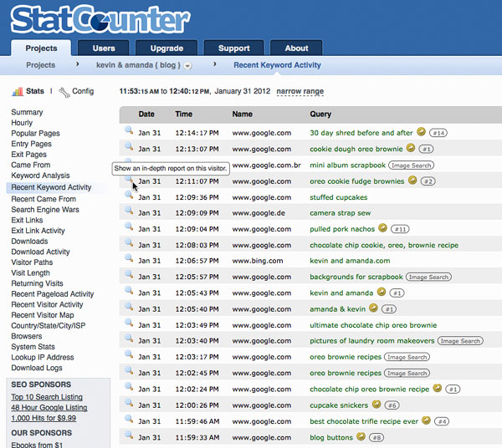Click the Time column header
This screenshot has width=502, height=448.
(184, 115)
